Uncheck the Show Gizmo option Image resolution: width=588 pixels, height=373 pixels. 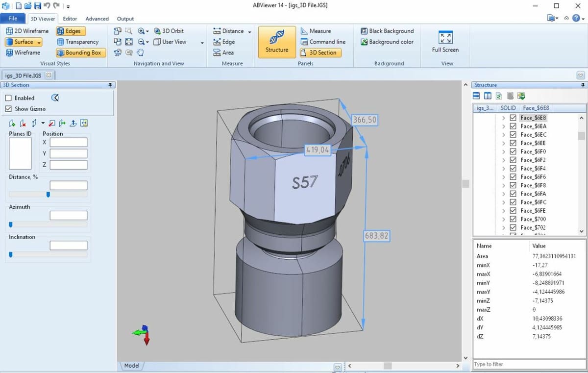click(8, 109)
